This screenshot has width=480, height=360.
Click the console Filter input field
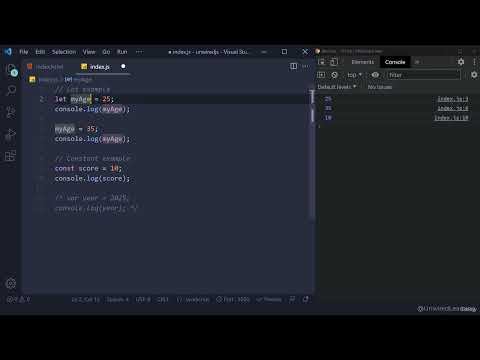[x=424, y=75]
